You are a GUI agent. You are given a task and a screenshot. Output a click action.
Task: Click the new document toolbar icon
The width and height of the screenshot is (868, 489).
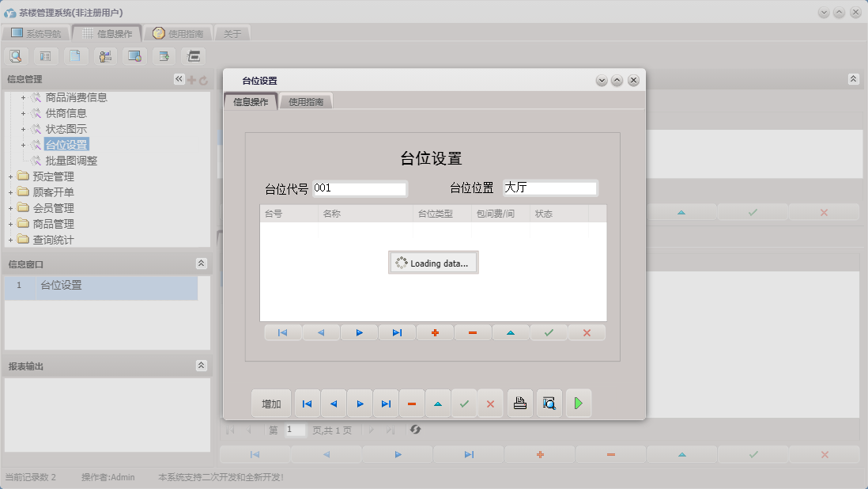coord(75,56)
